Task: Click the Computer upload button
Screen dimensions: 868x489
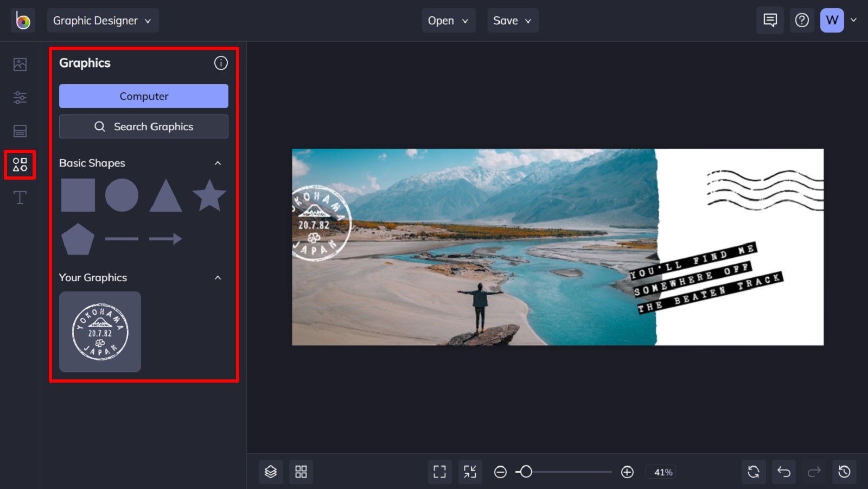Action: pyautogui.click(x=143, y=96)
